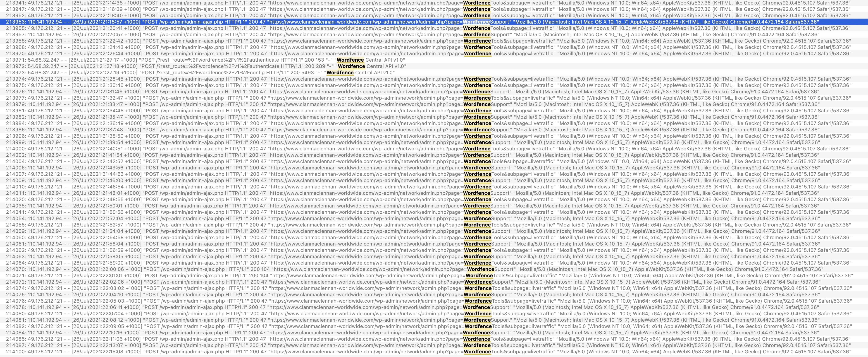Click log entry 214061

[x=434, y=244]
